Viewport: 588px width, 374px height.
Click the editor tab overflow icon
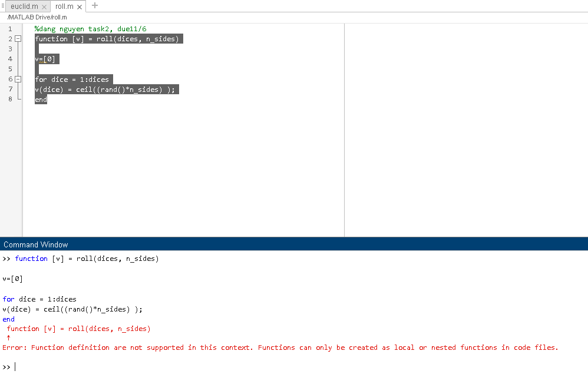point(2,6)
